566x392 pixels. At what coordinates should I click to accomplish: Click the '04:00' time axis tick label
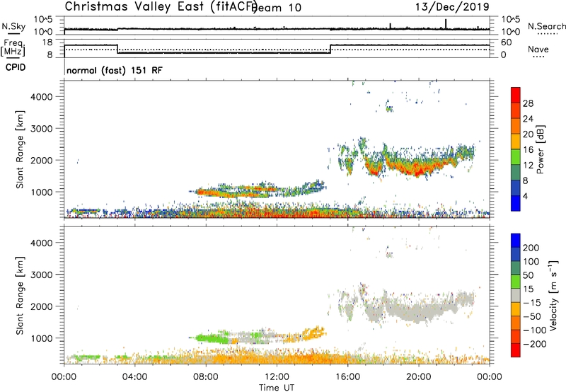[x=135, y=377]
